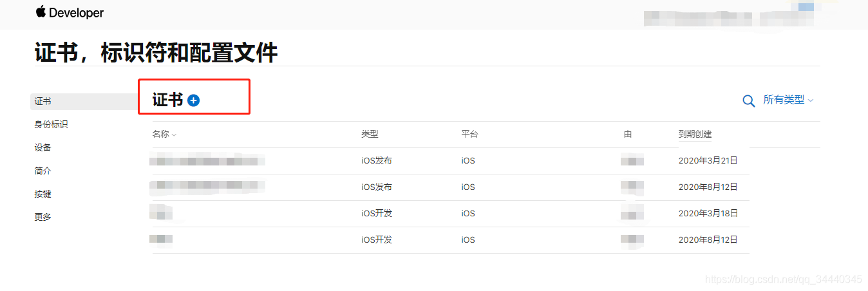This screenshot has height=291, width=868.
Task: Click the 平台 column header
Action: click(469, 134)
